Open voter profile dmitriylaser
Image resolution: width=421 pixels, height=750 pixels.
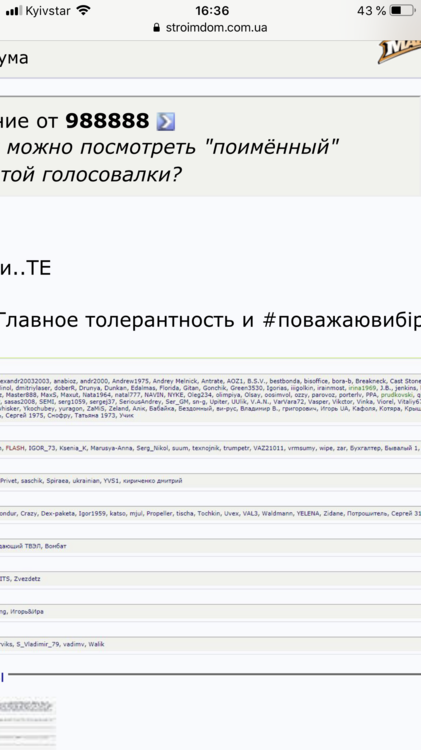click(33, 388)
